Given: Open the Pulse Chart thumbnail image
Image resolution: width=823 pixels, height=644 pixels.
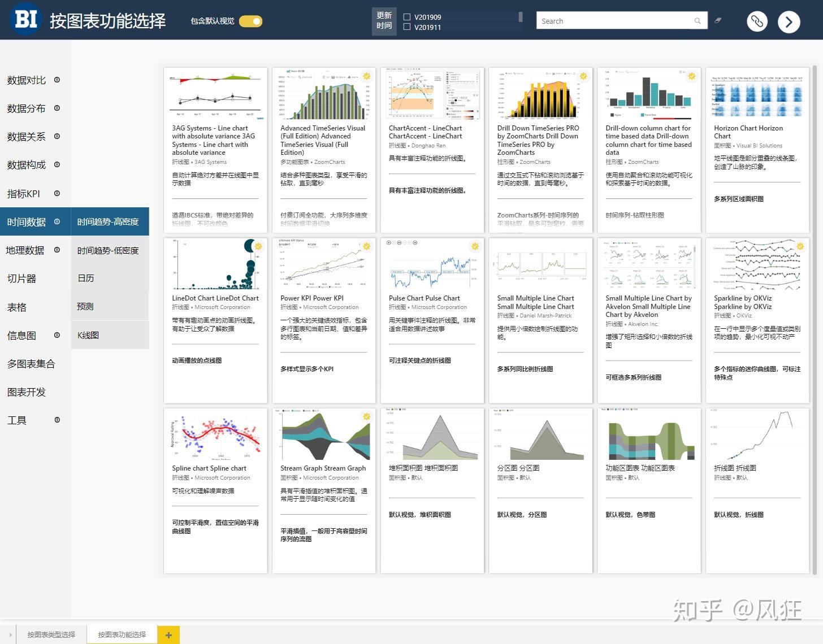Looking at the screenshot, I should pos(432,264).
